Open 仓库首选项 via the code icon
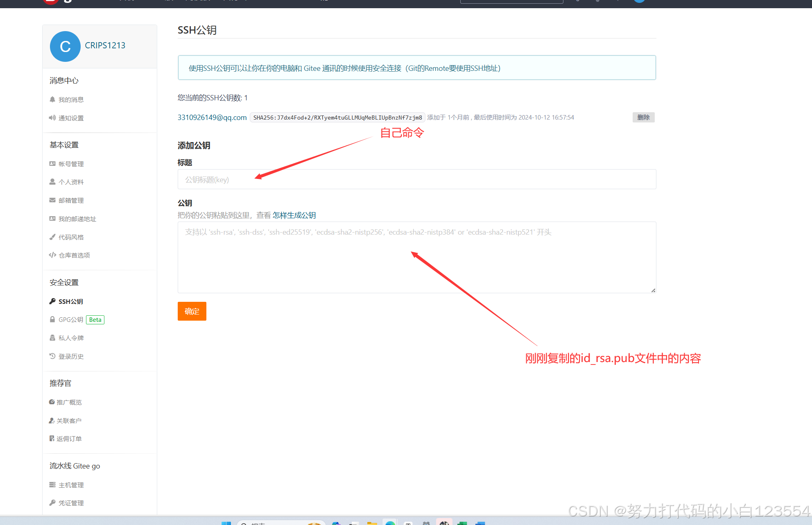812x525 pixels. pos(74,255)
